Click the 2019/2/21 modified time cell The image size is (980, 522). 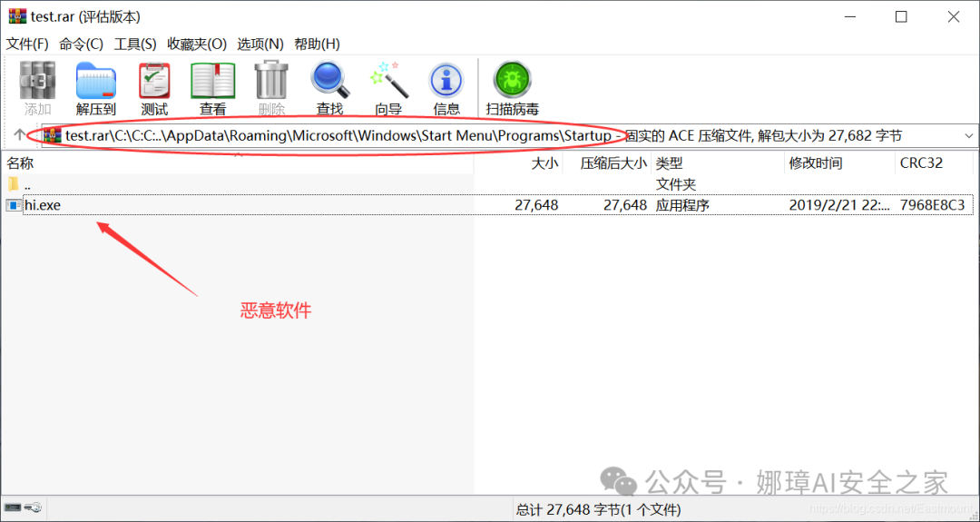[x=839, y=205]
